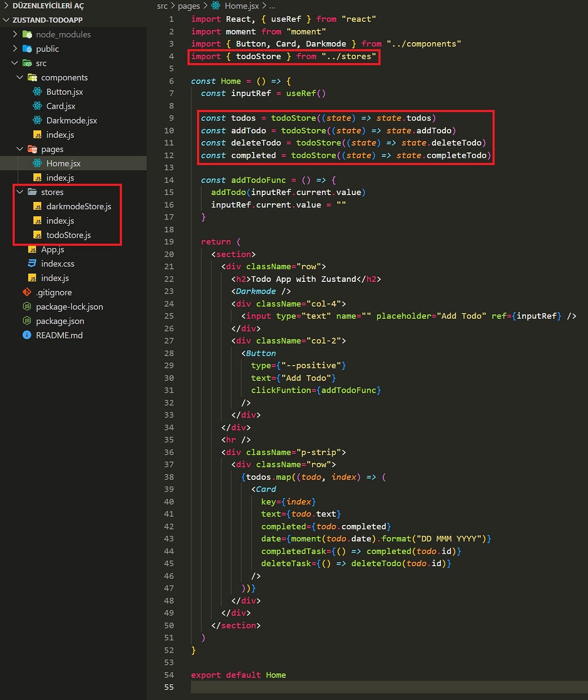This screenshot has height=700, width=588.
Task: Click the Git icon beside .gitignore
Action: pyautogui.click(x=27, y=292)
